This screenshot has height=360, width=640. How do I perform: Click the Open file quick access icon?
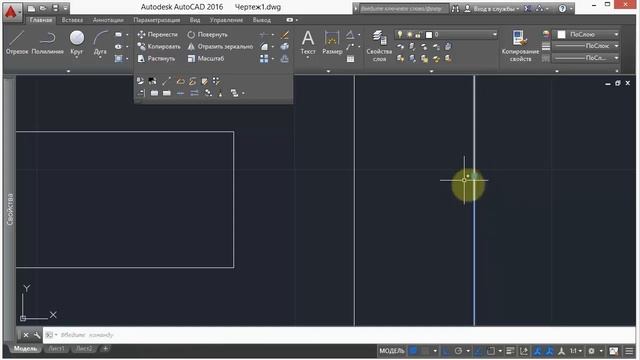[43, 8]
